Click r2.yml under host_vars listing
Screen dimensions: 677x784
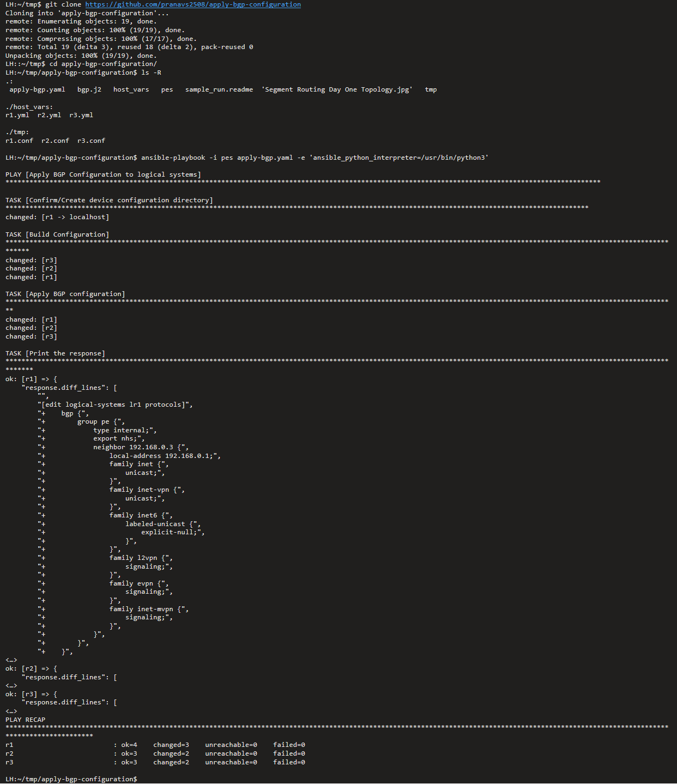tap(49, 115)
